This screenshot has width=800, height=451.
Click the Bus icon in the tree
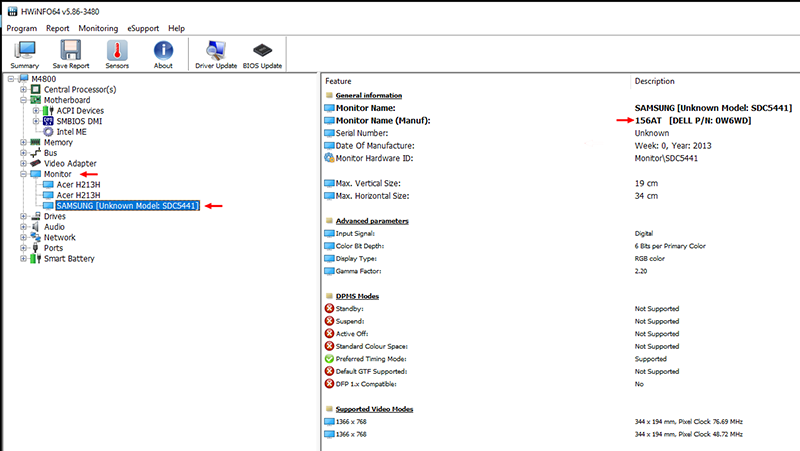(36, 153)
